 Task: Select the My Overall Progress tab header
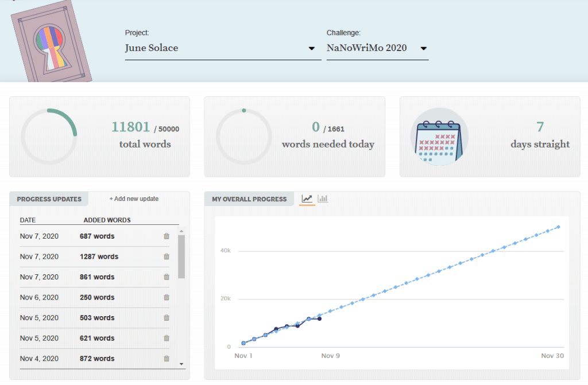pos(249,199)
